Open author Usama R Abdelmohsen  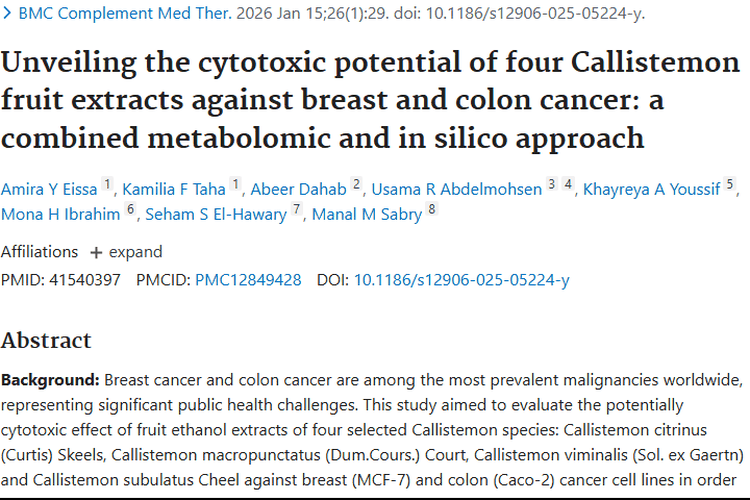pos(457,189)
